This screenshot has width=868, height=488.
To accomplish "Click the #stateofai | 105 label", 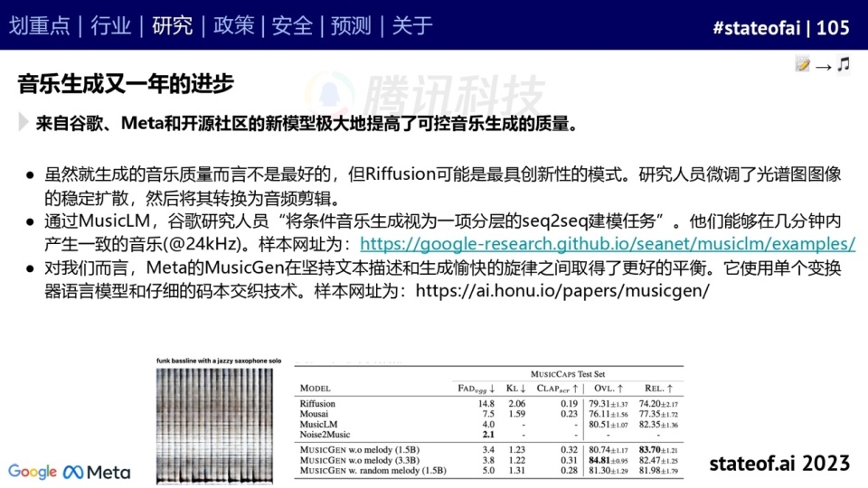I will [x=781, y=28].
